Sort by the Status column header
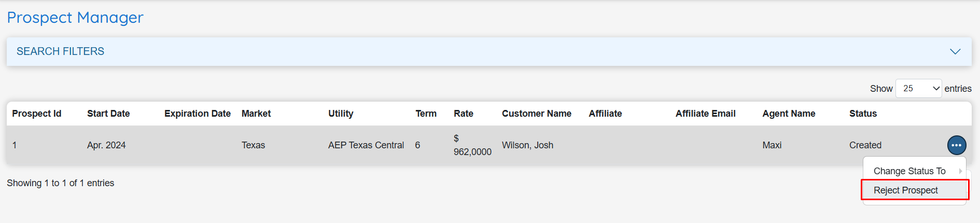 pyautogui.click(x=863, y=114)
